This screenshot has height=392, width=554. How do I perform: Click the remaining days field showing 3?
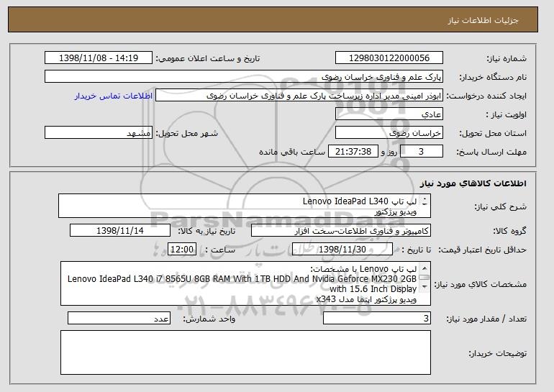point(421,152)
